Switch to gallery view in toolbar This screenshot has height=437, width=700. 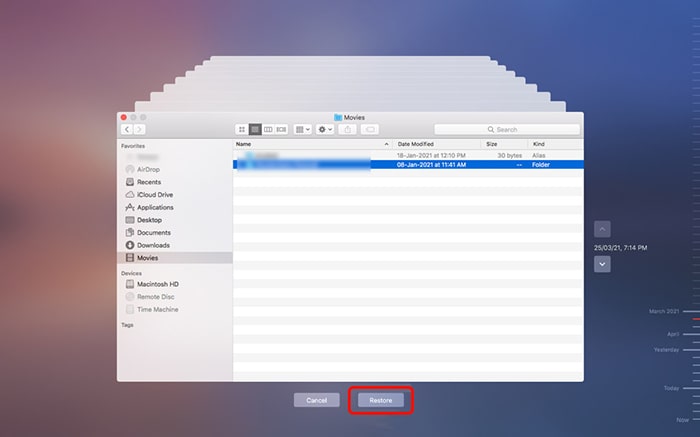tap(281, 129)
